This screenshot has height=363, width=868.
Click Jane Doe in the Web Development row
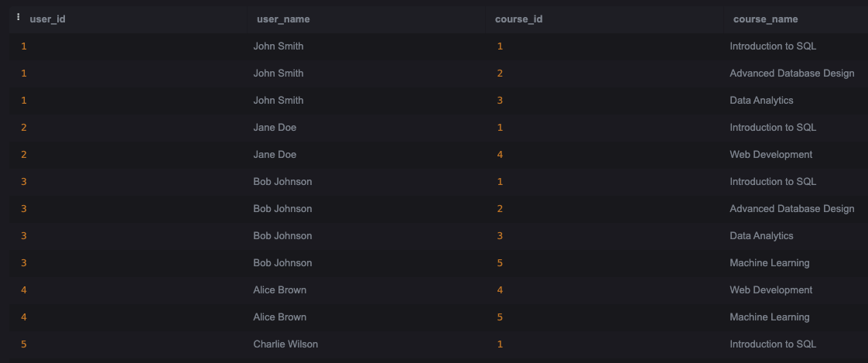275,154
